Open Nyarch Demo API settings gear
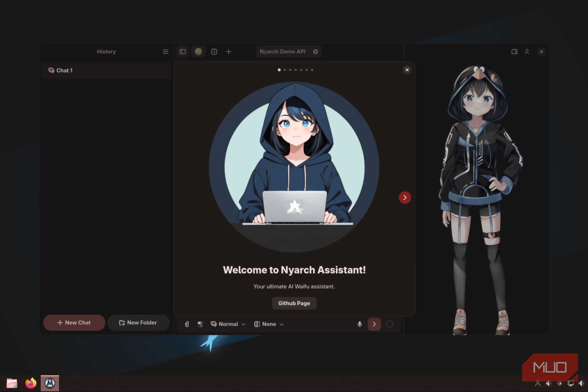 coord(316,52)
